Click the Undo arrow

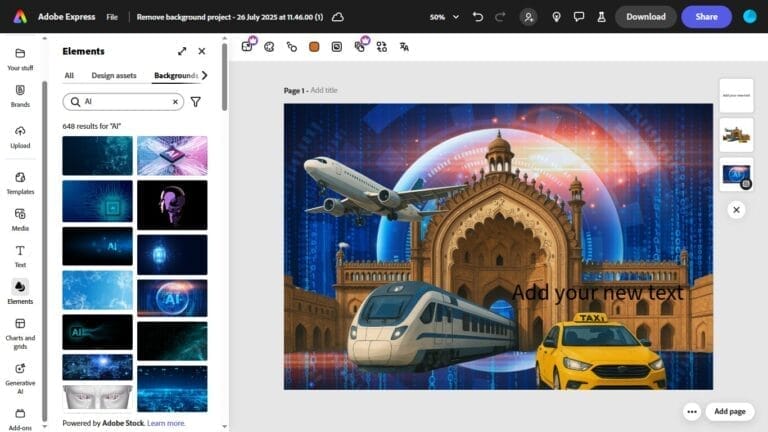(x=477, y=17)
